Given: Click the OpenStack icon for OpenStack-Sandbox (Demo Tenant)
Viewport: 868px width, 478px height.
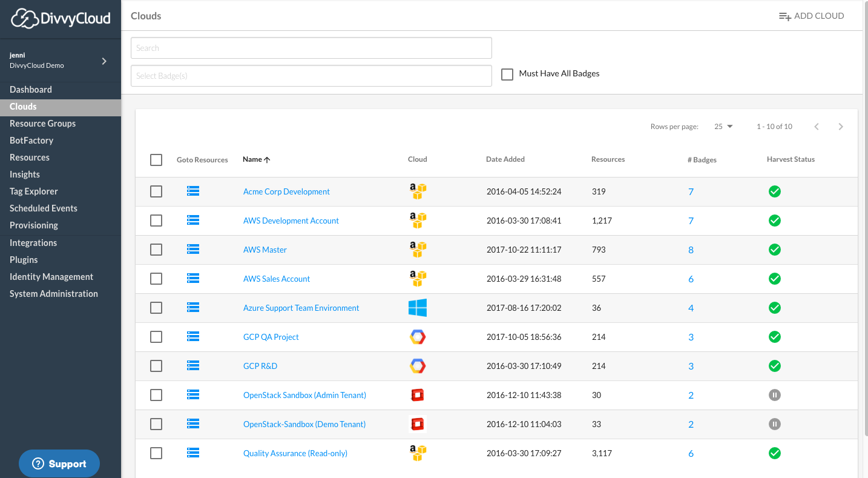Looking at the screenshot, I should pyautogui.click(x=417, y=424).
